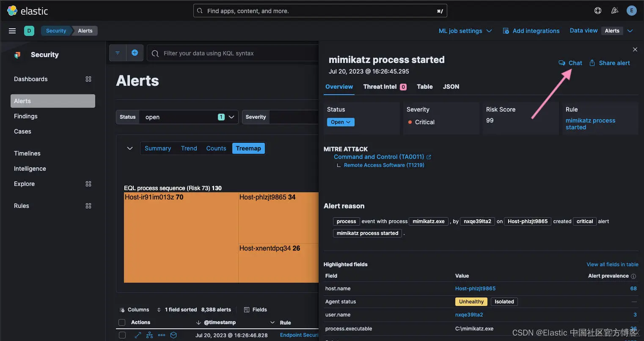Change alert status via Open badge
The image size is (644, 341).
(341, 122)
